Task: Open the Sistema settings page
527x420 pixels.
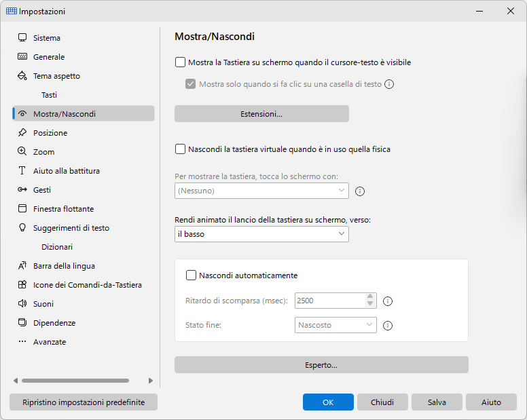Action: pos(84,37)
